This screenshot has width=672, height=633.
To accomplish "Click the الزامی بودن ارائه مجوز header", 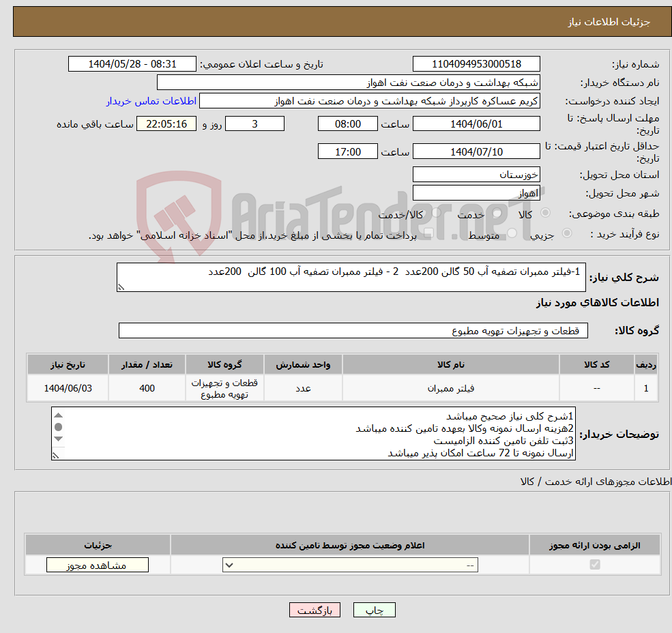I will pos(595,545).
